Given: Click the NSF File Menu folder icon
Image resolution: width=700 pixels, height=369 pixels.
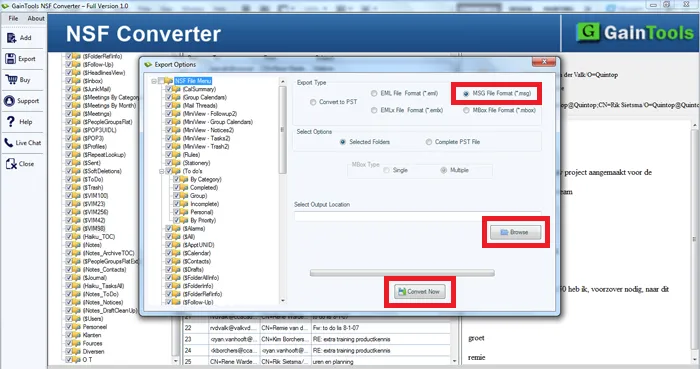Looking at the screenshot, I should pyautogui.click(x=168, y=81).
